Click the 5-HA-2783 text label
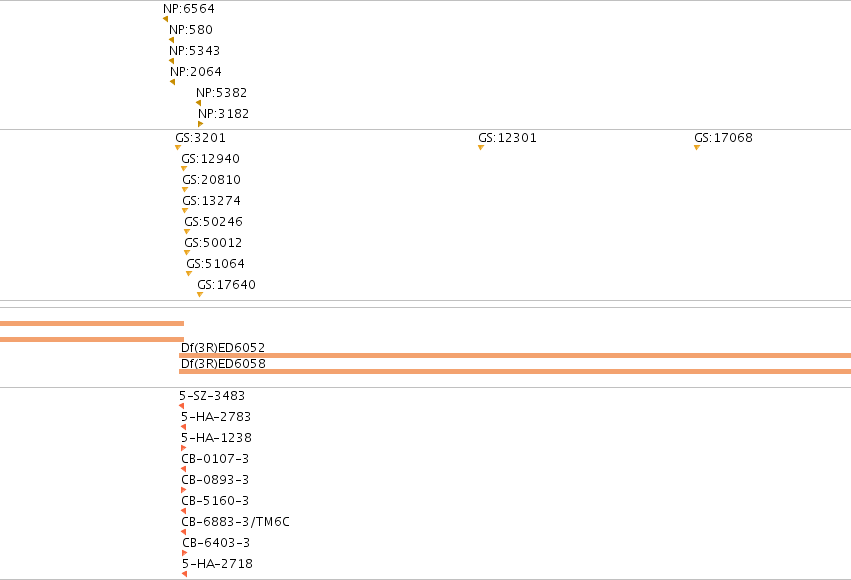 click(216, 417)
